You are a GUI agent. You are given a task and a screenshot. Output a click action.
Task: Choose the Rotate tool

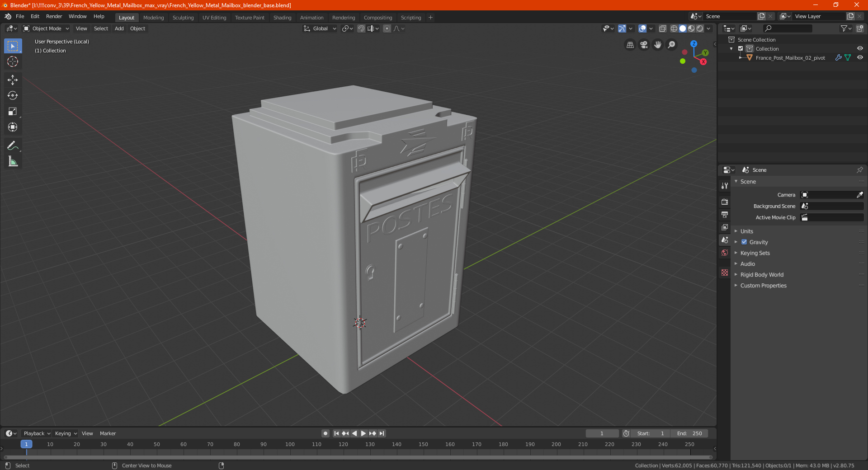click(x=13, y=96)
